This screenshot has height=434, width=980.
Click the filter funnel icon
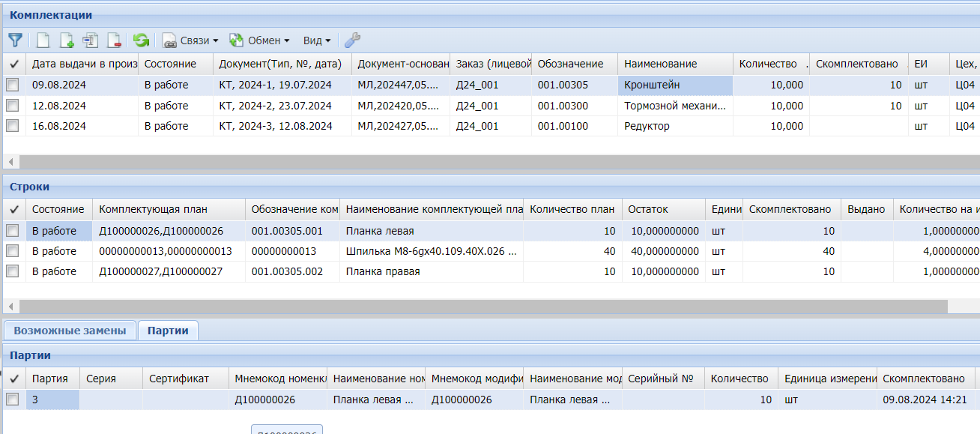tap(15, 40)
